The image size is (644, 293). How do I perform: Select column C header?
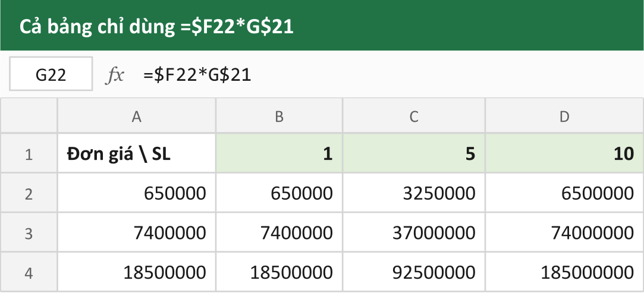414,115
